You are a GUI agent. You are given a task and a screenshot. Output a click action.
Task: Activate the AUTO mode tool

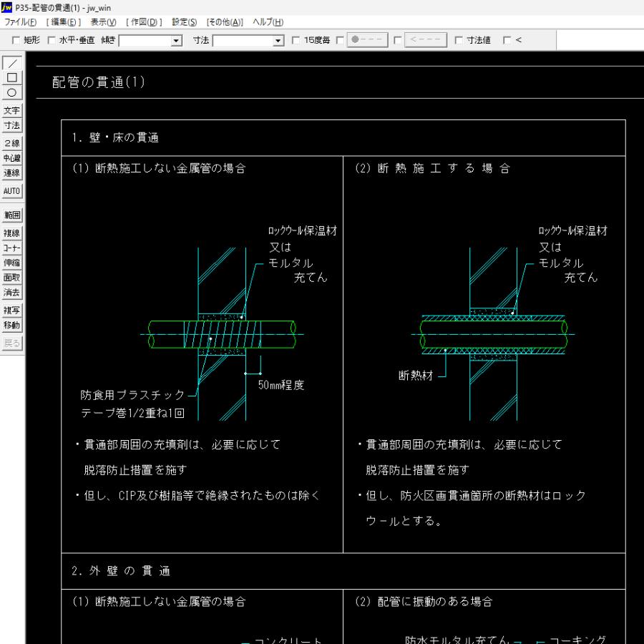(x=12, y=191)
